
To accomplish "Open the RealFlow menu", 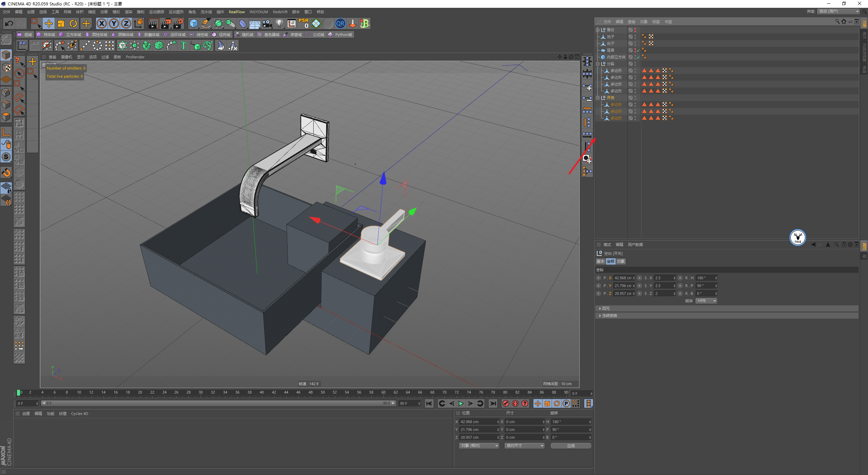I will [x=237, y=12].
